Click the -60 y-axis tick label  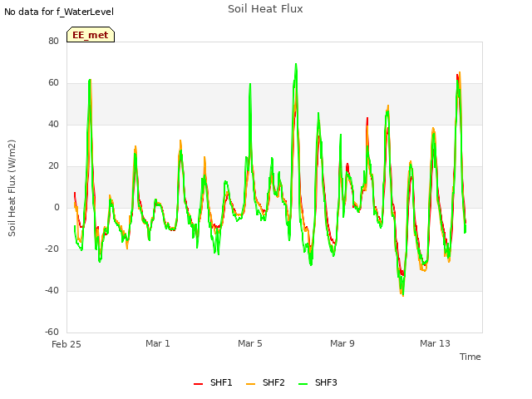click(52, 332)
